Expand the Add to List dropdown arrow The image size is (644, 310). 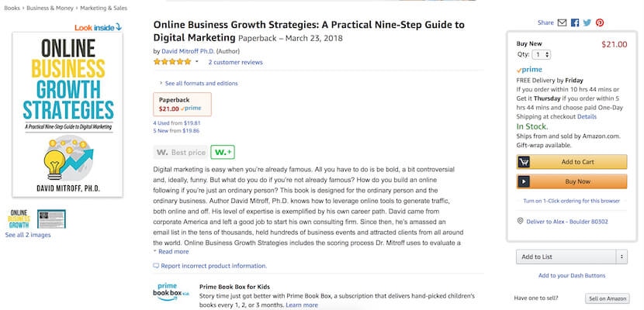click(x=621, y=257)
